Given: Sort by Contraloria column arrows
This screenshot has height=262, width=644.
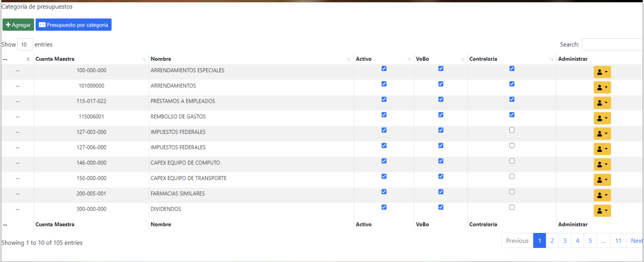Looking at the screenshot, I should tap(551, 59).
